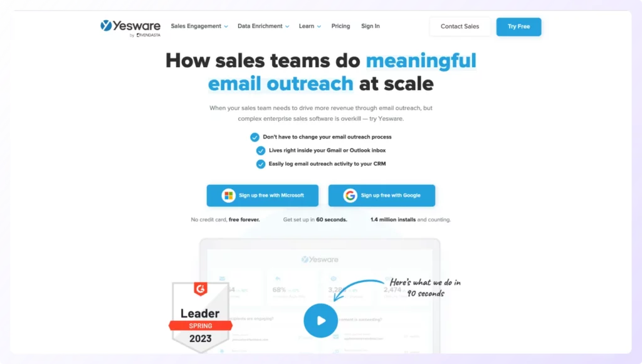
Task: Sign up free with Microsoft
Action: click(x=263, y=195)
